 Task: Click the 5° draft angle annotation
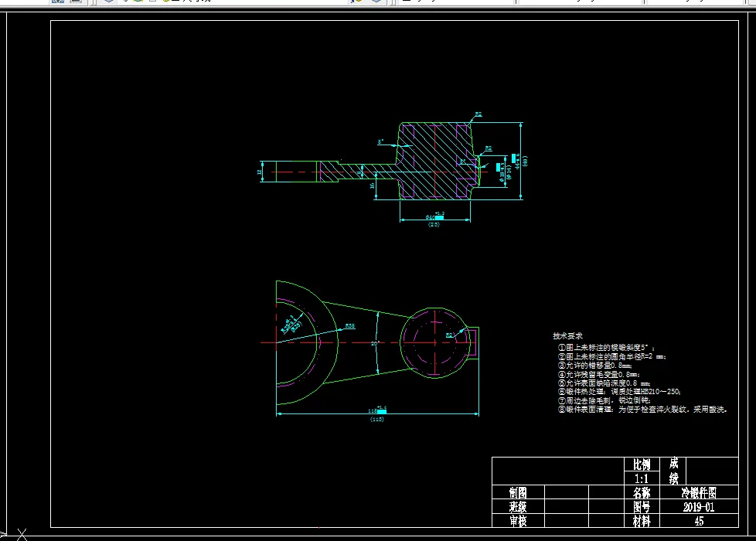click(x=381, y=141)
